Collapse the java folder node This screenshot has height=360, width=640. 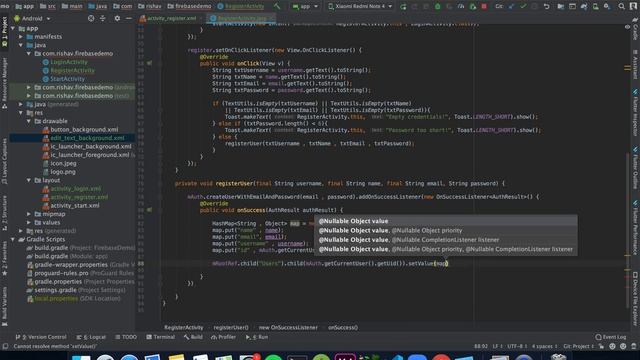(x=21, y=45)
